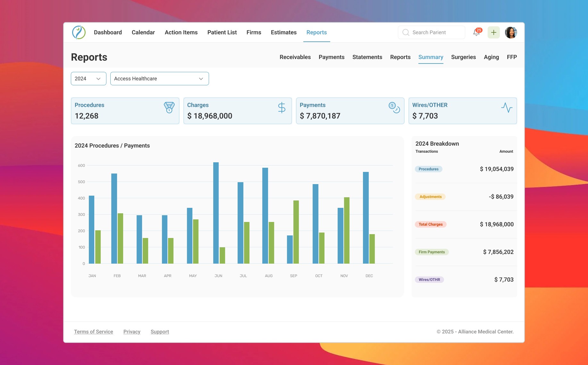This screenshot has width=588, height=365.
Task: Open the 2024 year dropdown
Action: pyautogui.click(x=88, y=79)
